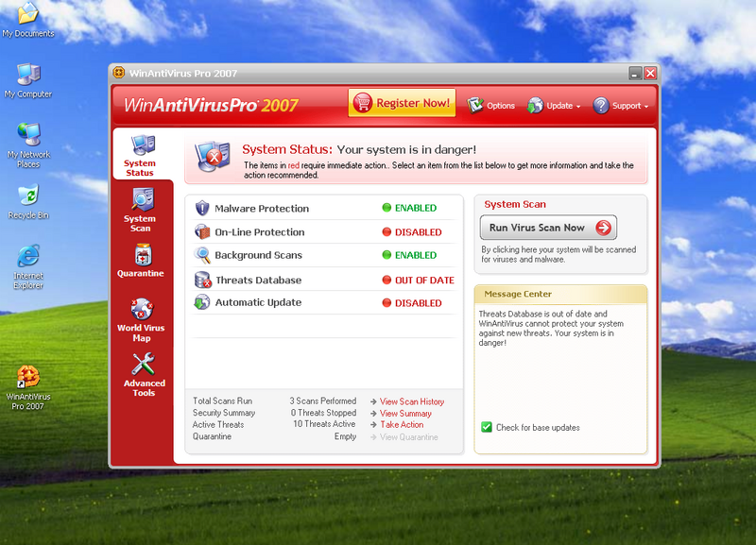Expand the Update dropdown menu
Screen dimensions: 756x545
pyautogui.click(x=554, y=105)
